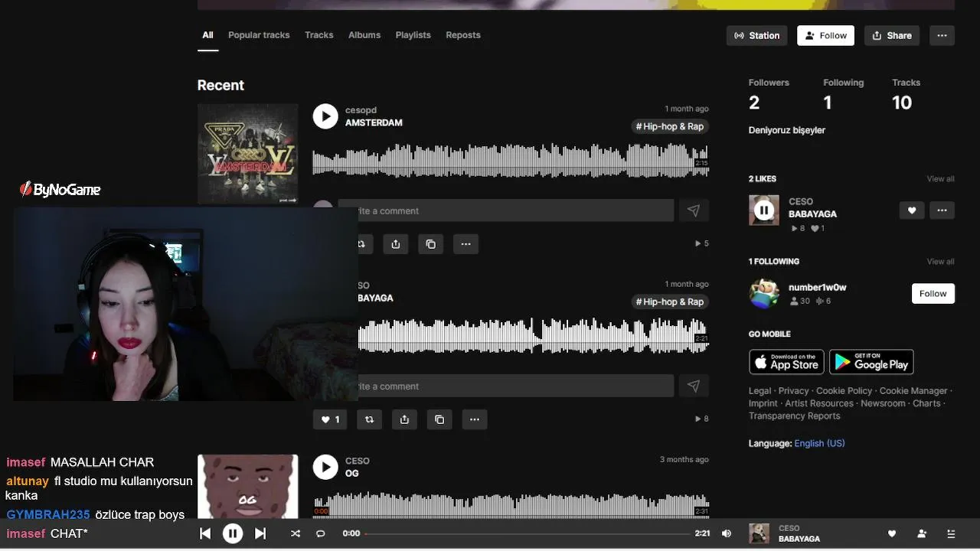The image size is (980, 551).
Task: Write a comment on AMSTERDAM
Action: pyautogui.click(x=506, y=210)
